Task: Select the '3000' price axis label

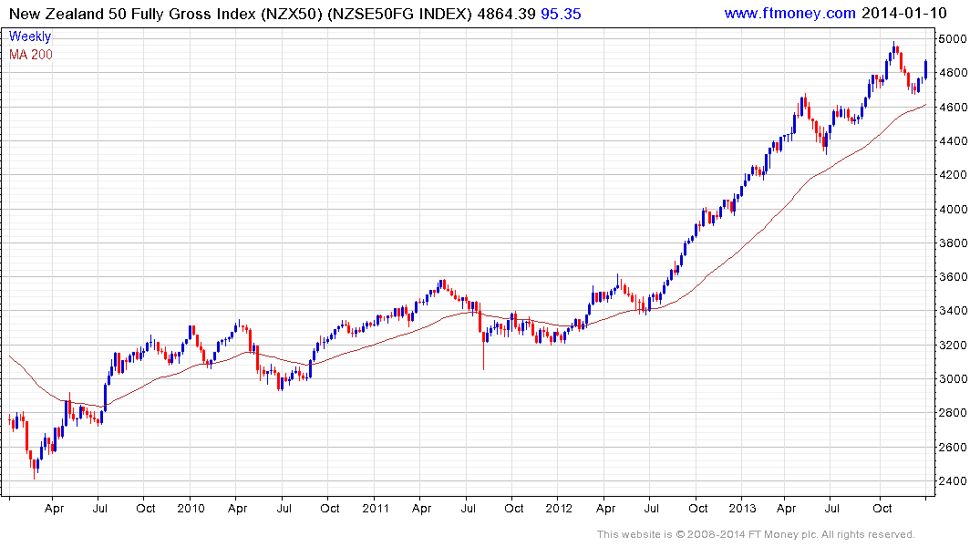Action: click(954, 379)
